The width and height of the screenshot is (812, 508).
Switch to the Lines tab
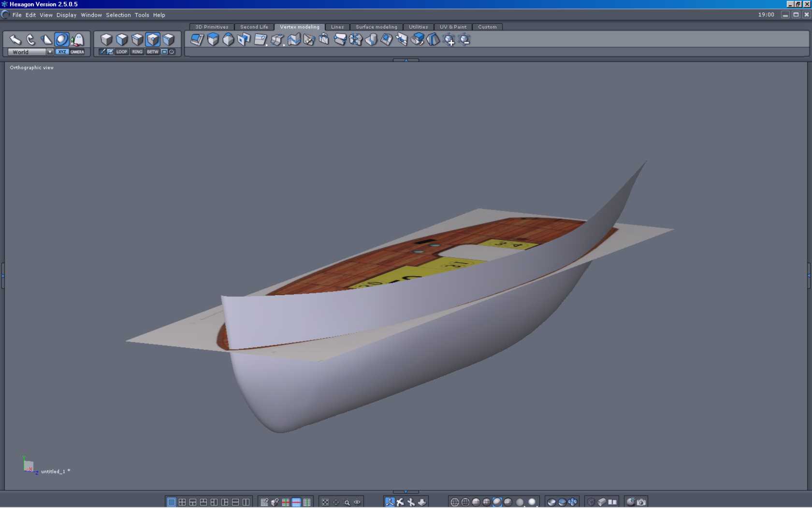337,27
